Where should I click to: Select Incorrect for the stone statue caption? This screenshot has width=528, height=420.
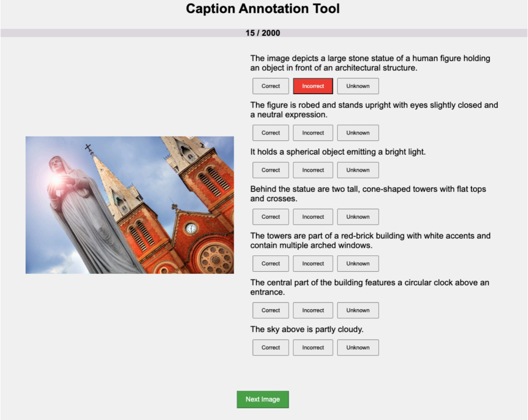313,86
